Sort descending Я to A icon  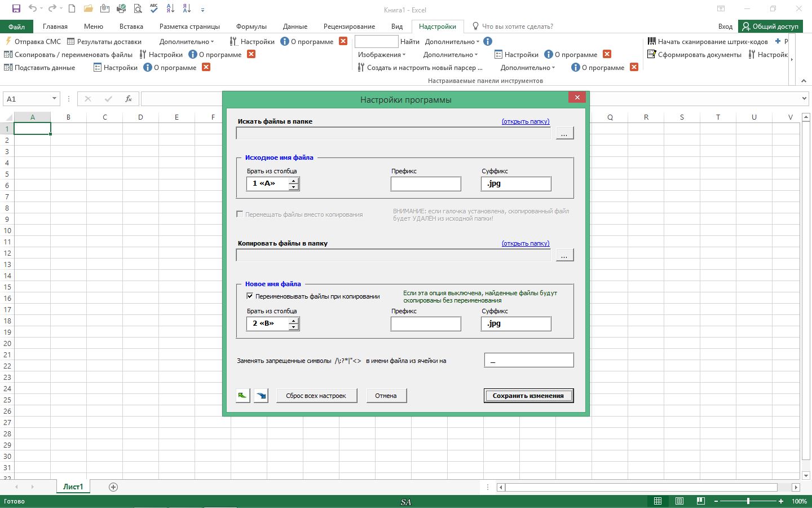(x=187, y=8)
